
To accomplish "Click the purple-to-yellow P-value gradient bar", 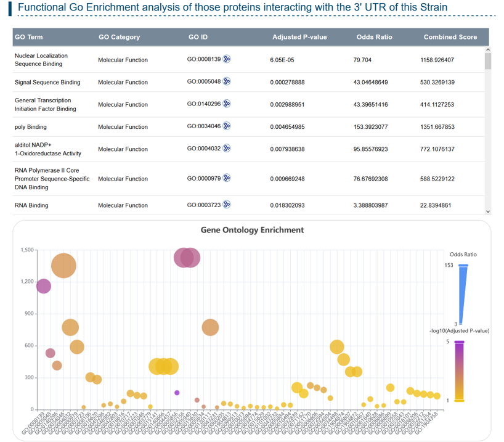I will coord(459,371).
